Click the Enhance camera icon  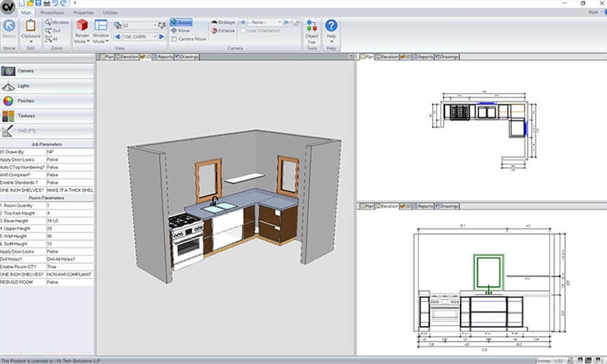point(224,31)
